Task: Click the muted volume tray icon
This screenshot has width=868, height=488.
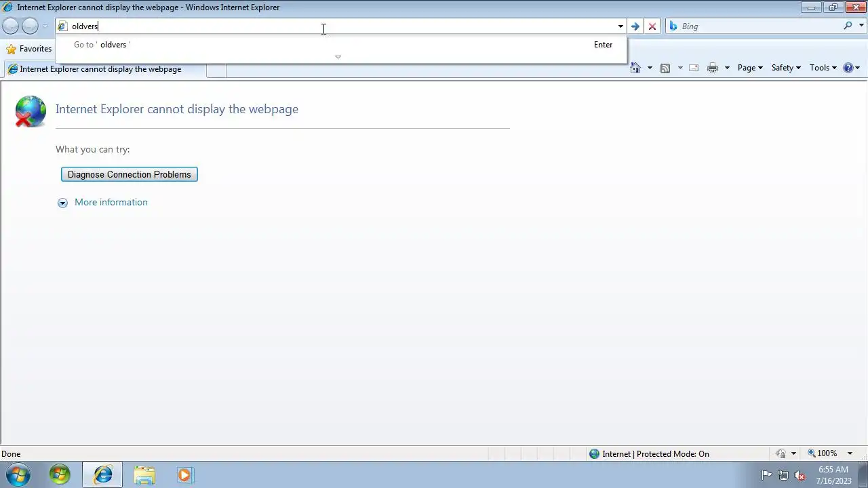Action: 800,475
